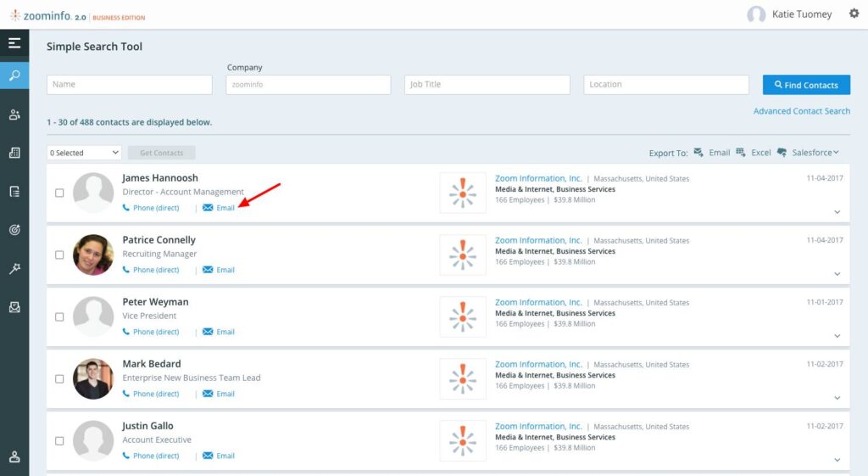The height and width of the screenshot is (476, 868).
Task: Open the James Hannoosh contact name
Action: [x=160, y=178]
